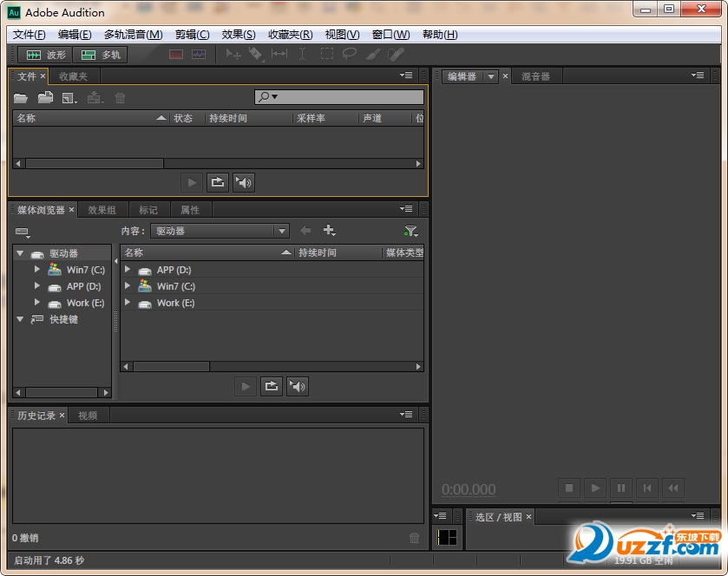Open the Markers (标记) tab
The image size is (728, 576).
(148, 210)
